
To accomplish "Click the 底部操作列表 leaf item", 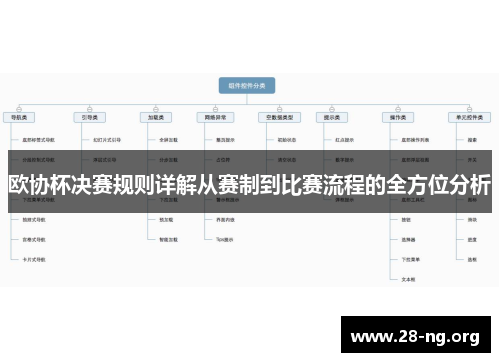I will [415, 140].
